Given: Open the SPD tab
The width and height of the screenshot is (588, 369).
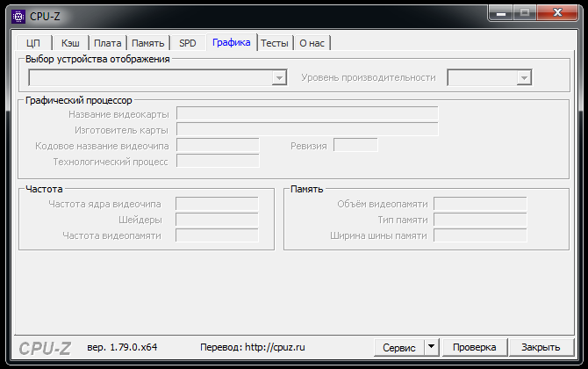Looking at the screenshot, I should pyautogui.click(x=188, y=43).
